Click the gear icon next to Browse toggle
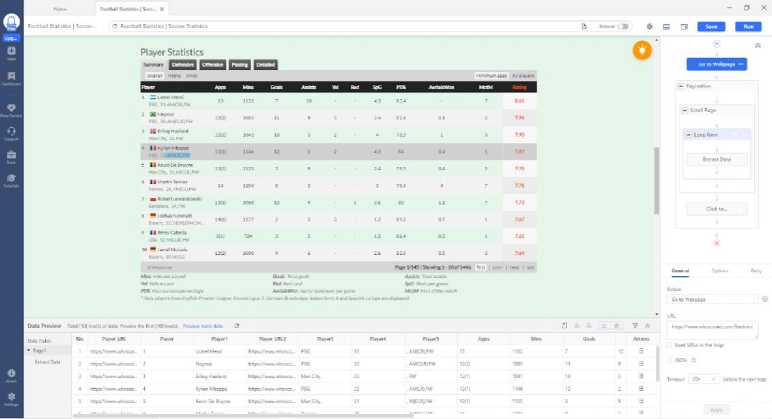The width and height of the screenshot is (772, 419). point(649,27)
